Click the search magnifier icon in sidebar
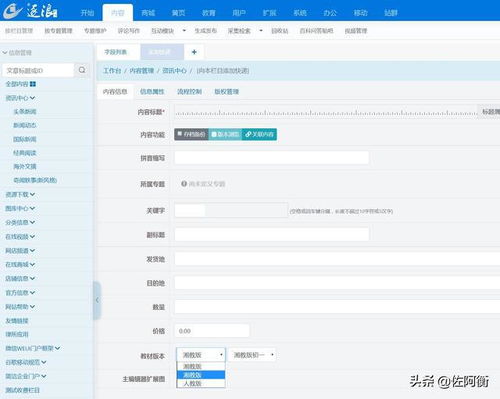Screen dimensions: 500x399 (82, 70)
